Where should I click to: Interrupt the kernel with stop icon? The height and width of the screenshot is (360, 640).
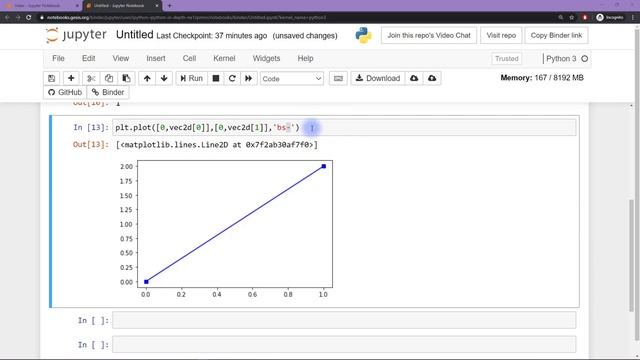click(216, 78)
